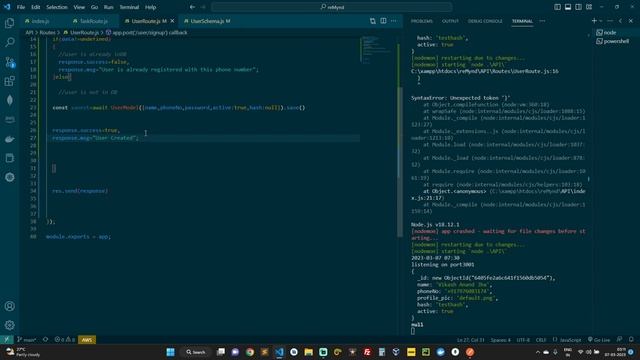Image resolution: width=640 pixels, height=360 pixels.
Task: Go back using the navigation arrow
Action: [192, 7]
